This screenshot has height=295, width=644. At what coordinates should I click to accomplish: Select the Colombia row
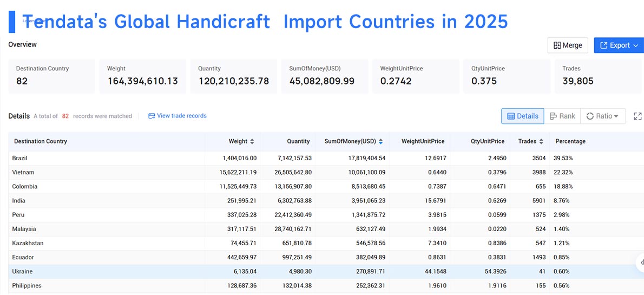pos(326,187)
